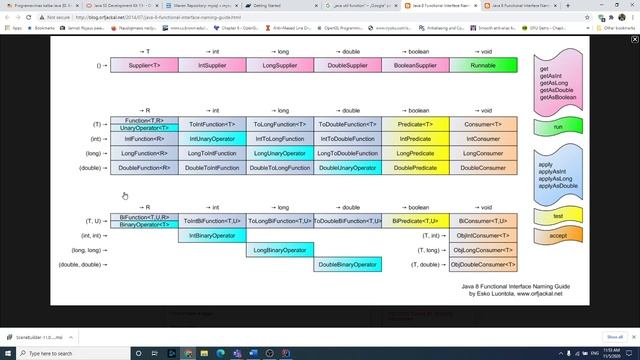Open the Chrome three-dot menu
Viewport: 640px width, 360px height.
click(633, 18)
